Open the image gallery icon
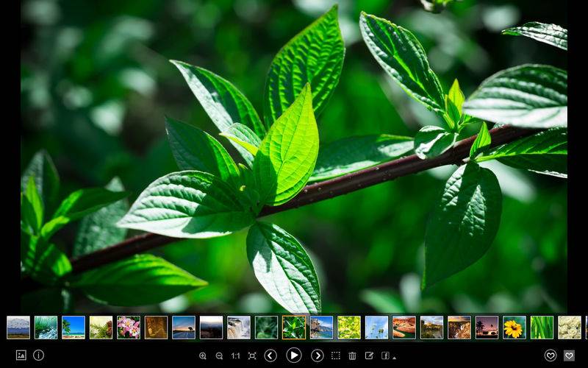 (x=21, y=355)
